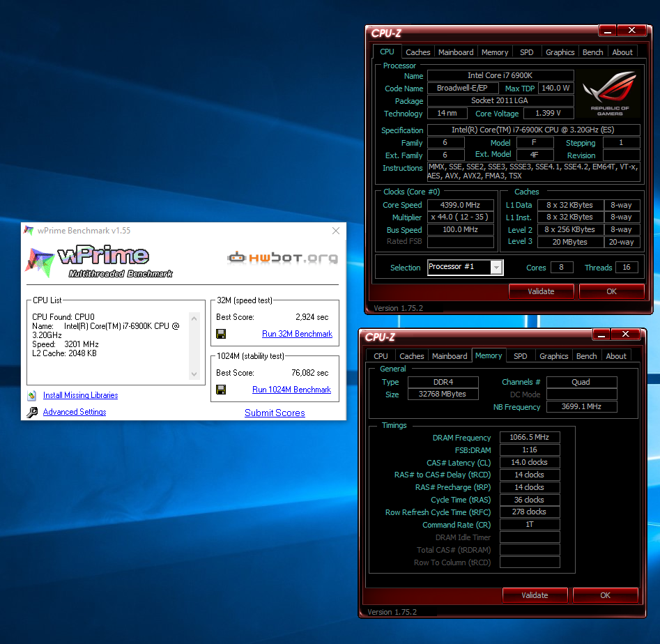Click the HWBOT.org logo in wPrime
Screen dimensions: 660x644
pos(282,257)
